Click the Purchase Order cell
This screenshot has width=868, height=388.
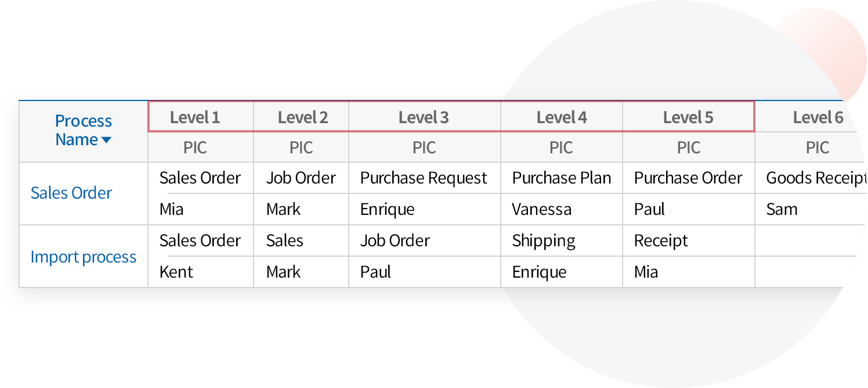coord(688,178)
